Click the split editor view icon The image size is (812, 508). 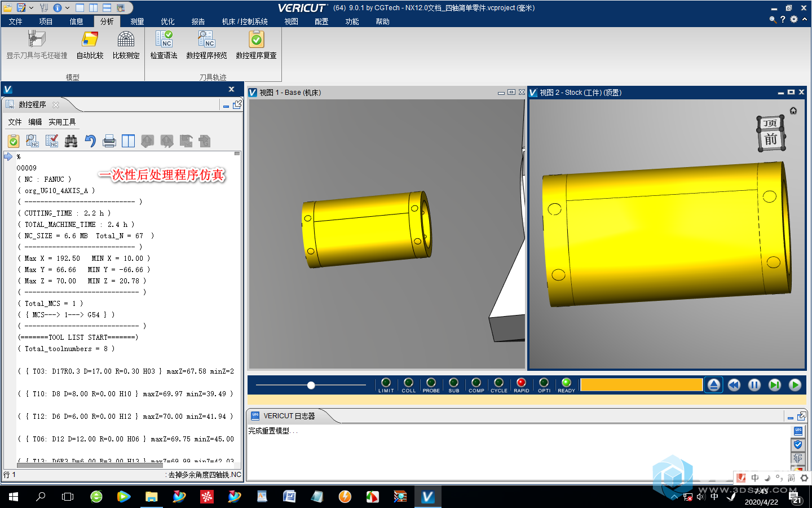pos(129,141)
